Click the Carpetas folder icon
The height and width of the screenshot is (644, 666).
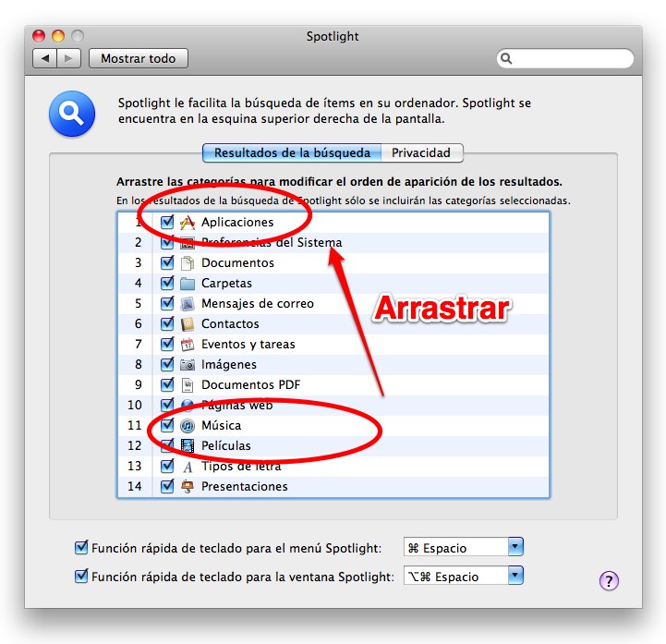pyautogui.click(x=188, y=284)
